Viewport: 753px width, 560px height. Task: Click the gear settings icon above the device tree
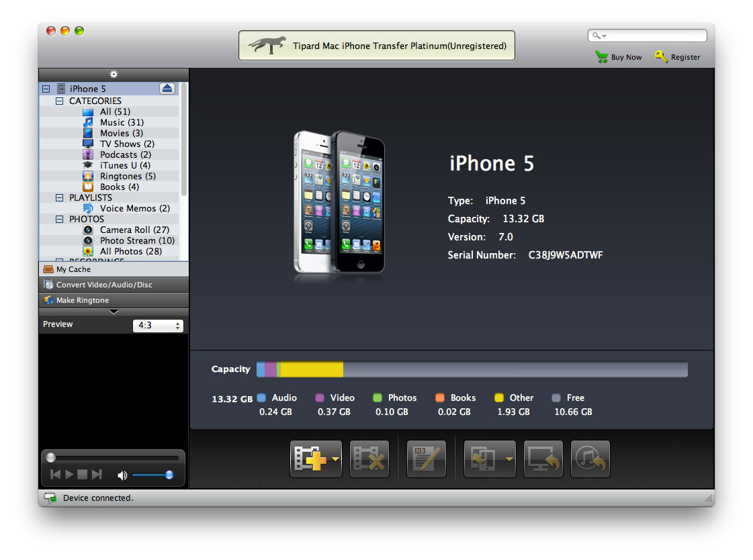[x=114, y=75]
